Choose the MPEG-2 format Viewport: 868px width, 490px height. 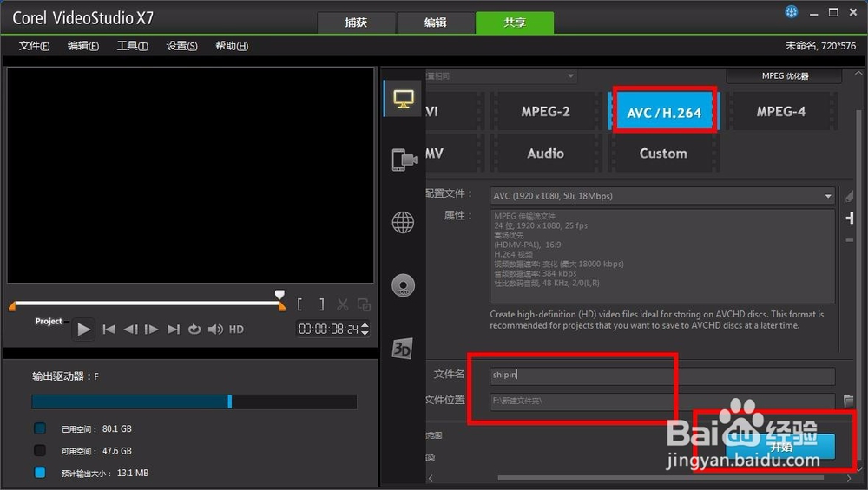545,111
